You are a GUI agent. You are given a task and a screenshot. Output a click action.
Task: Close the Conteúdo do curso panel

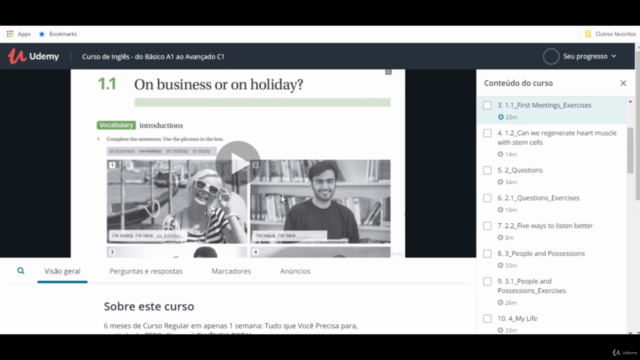[623, 83]
